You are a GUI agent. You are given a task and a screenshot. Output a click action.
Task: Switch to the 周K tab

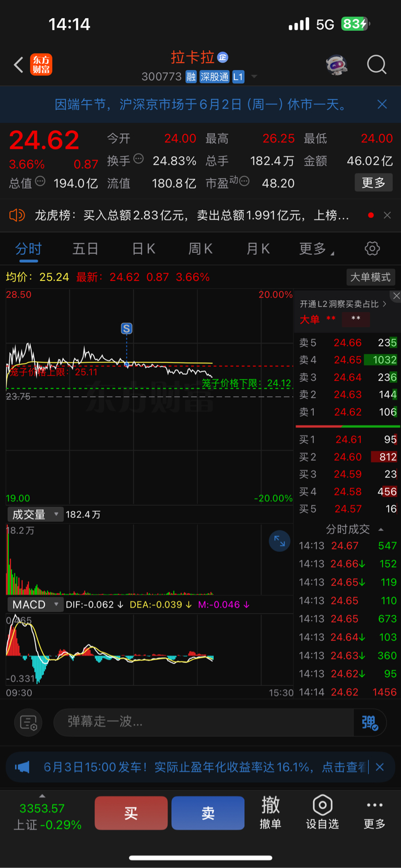pyautogui.click(x=200, y=249)
